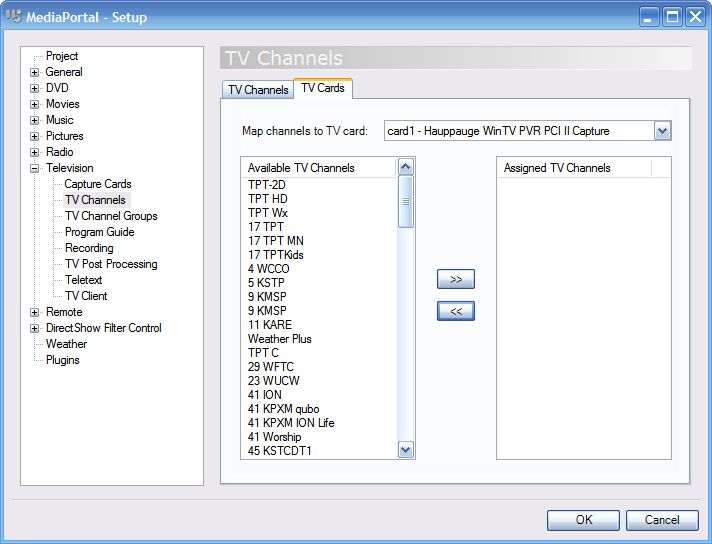Remove channel with the << button
The width and height of the screenshot is (712, 544).
[456, 311]
